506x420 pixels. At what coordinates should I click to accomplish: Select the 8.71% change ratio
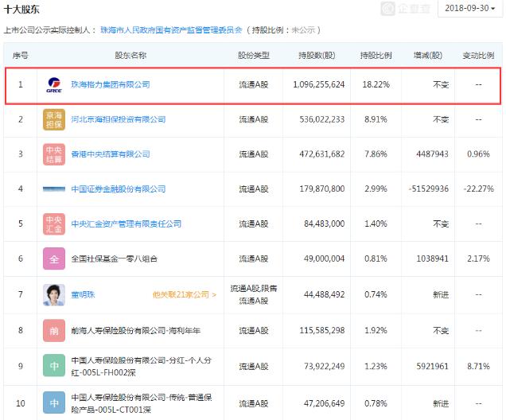[x=478, y=366]
